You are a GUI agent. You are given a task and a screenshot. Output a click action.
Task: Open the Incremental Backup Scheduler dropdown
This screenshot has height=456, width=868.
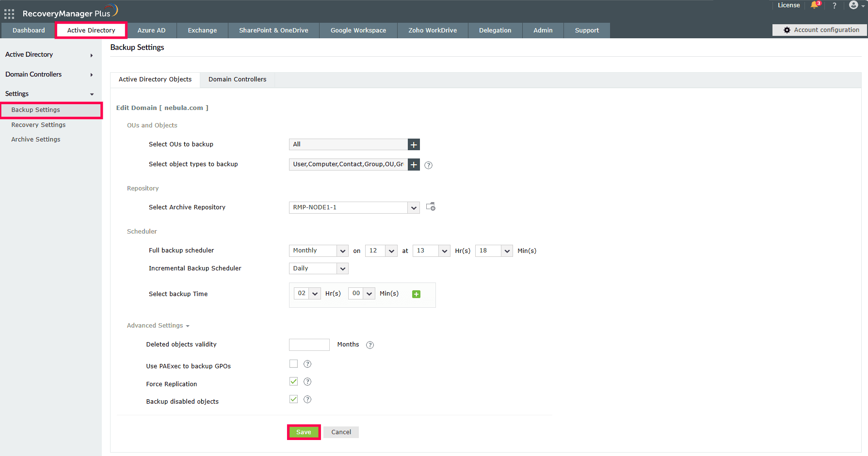[x=319, y=268]
